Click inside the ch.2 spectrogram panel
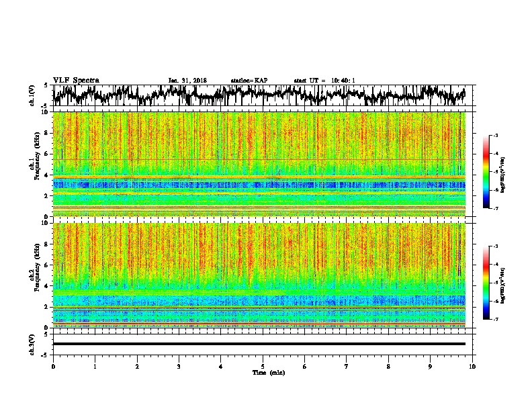532x411 pixels. [259, 275]
